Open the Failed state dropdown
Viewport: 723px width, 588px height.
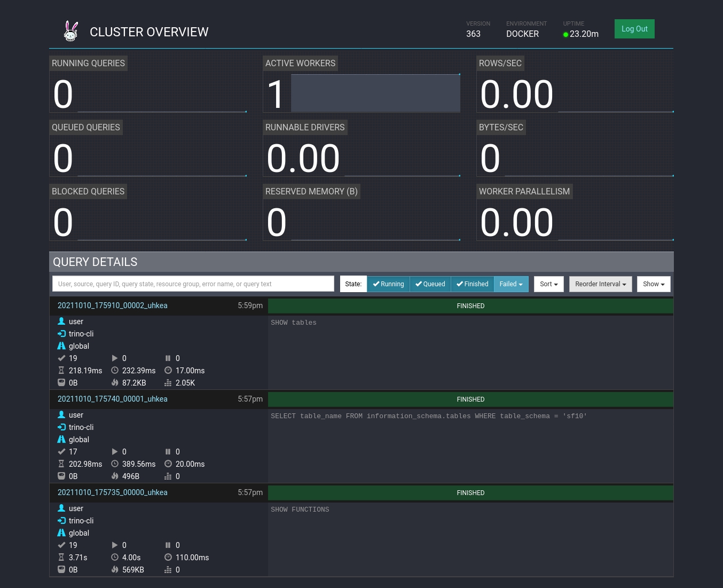click(x=511, y=284)
